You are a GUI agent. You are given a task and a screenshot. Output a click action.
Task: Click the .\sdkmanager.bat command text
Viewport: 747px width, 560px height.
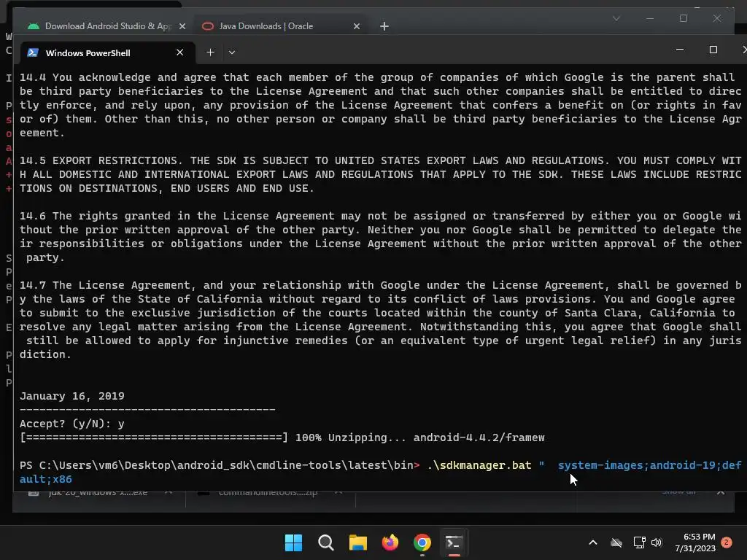[x=479, y=465]
